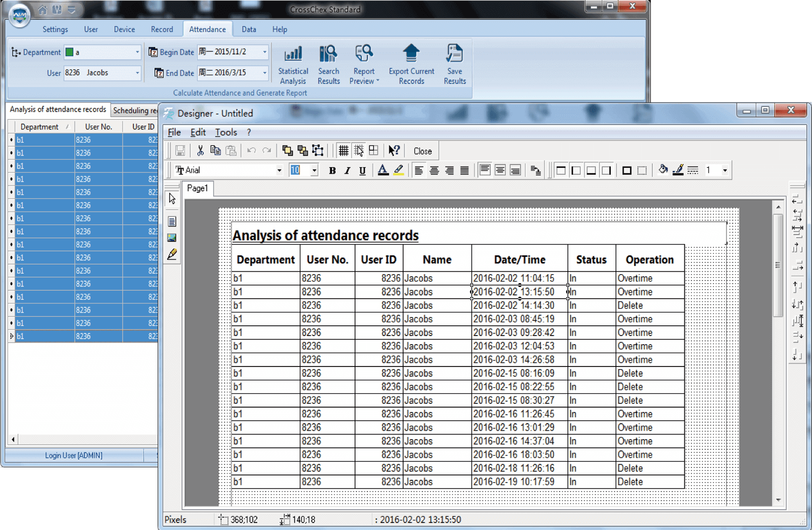Switch to the Record ribbon tab
This screenshot has width=812, height=530.
(x=161, y=29)
